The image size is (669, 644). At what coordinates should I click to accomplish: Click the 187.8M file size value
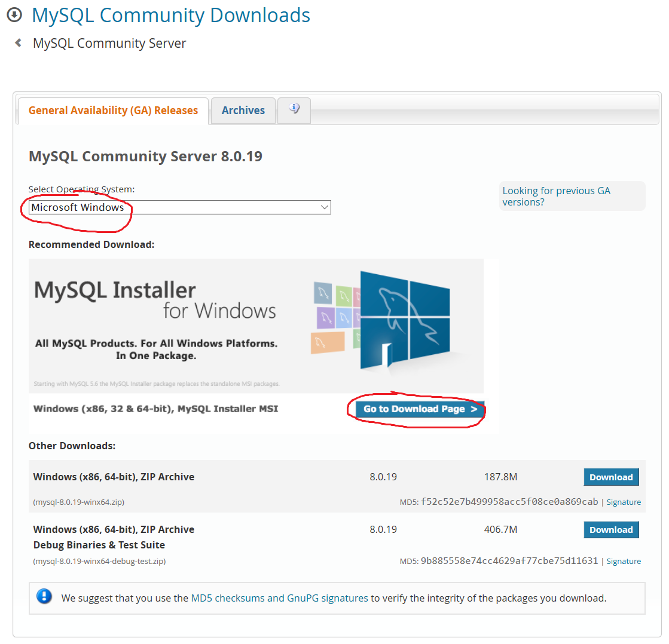[500, 477]
